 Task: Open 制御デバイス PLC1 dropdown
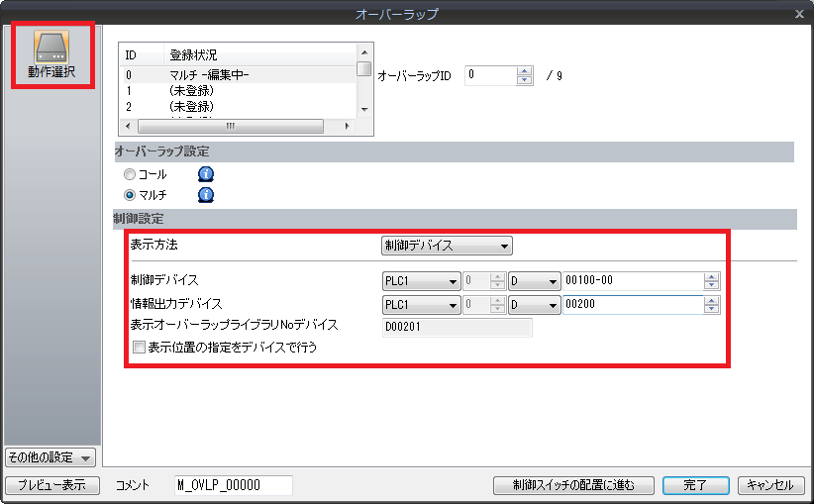tap(422, 281)
